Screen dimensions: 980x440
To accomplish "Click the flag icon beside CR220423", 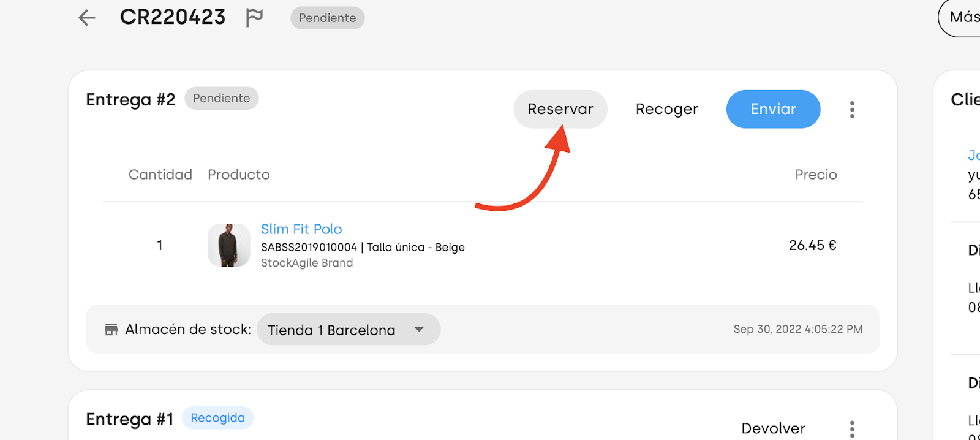I will click(x=254, y=17).
